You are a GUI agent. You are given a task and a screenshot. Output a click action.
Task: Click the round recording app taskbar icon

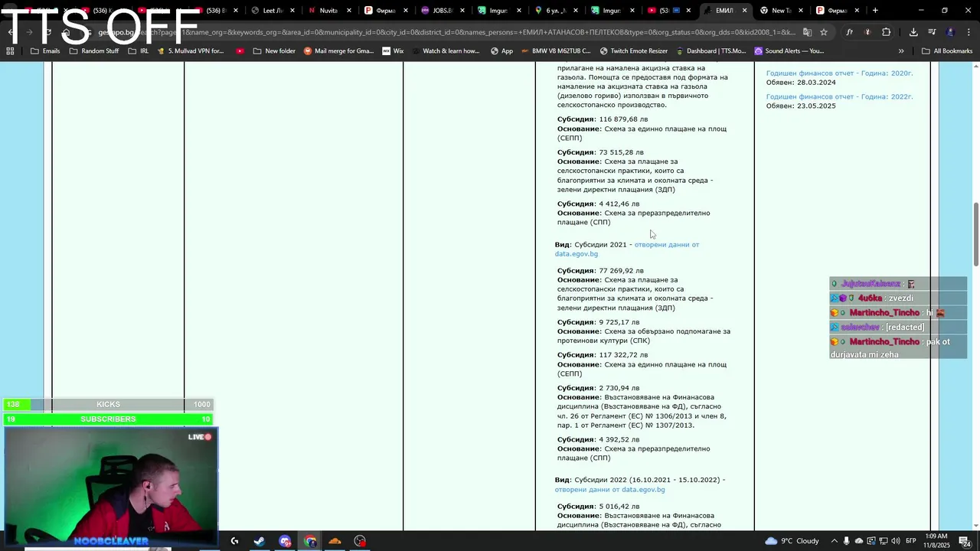(x=360, y=541)
